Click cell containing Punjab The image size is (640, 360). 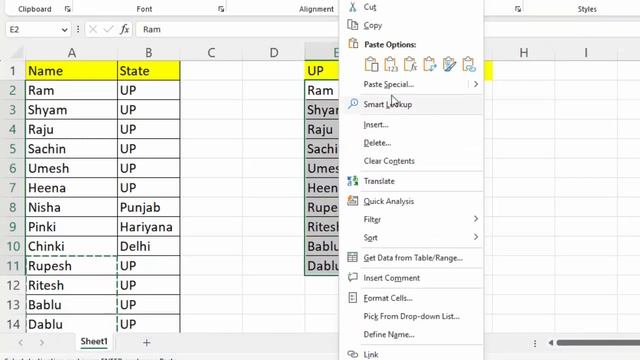click(x=149, y=207)
